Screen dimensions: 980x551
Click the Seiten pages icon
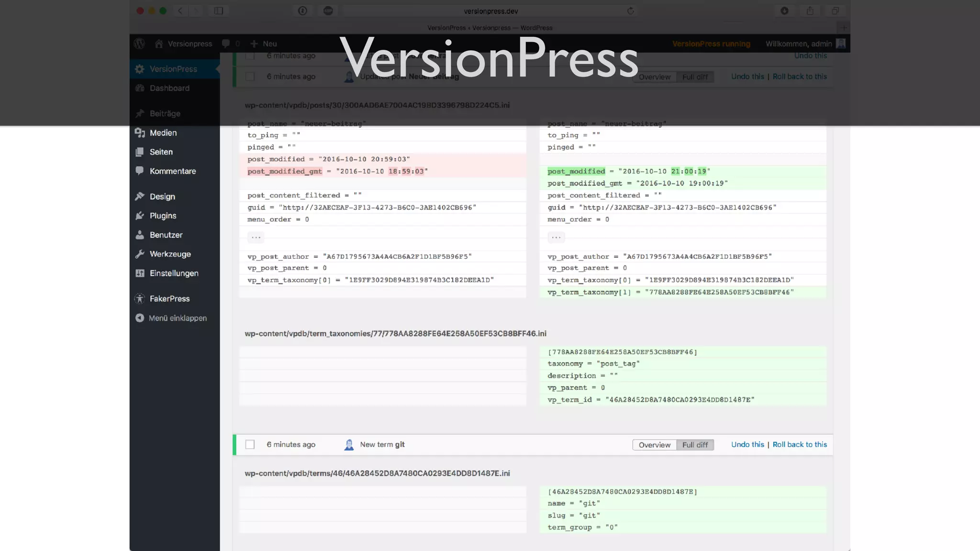tap(140, 152)
